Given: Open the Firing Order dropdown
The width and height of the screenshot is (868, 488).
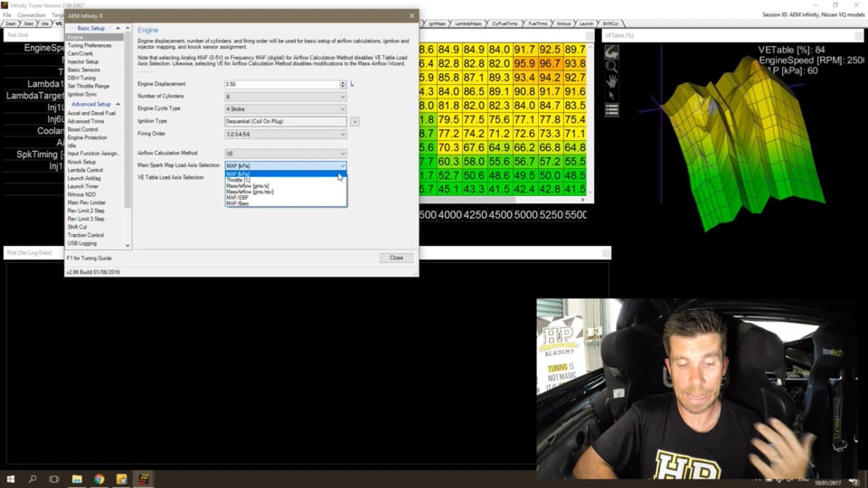Looking at the screenshot, I should 286,134.
